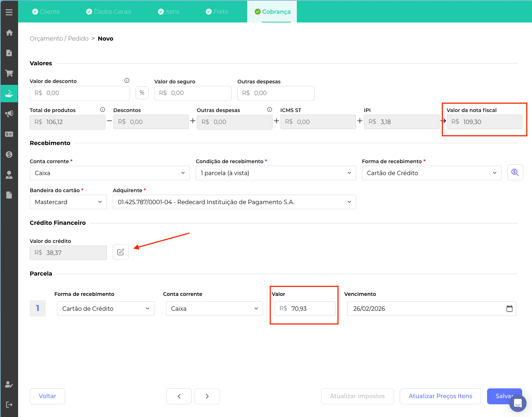
Task: Open the calendar picker for Vencimento
Action: [509, 309]
